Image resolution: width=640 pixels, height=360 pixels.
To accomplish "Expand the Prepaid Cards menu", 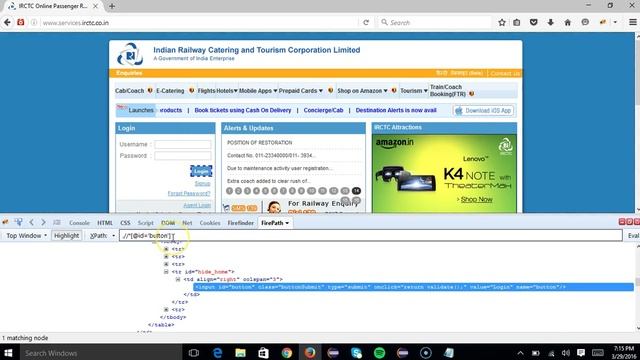I will [x=300, y=91].
